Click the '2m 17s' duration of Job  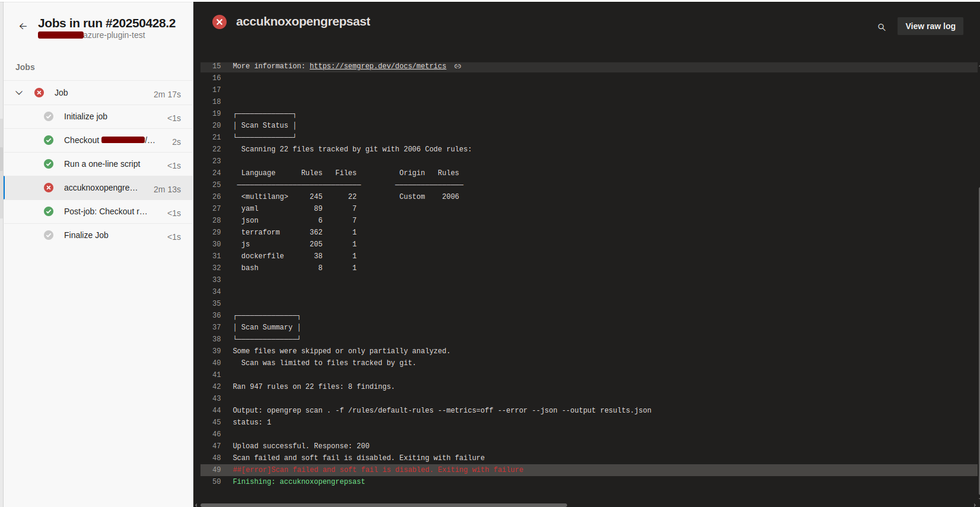click(x=167, y=94)
